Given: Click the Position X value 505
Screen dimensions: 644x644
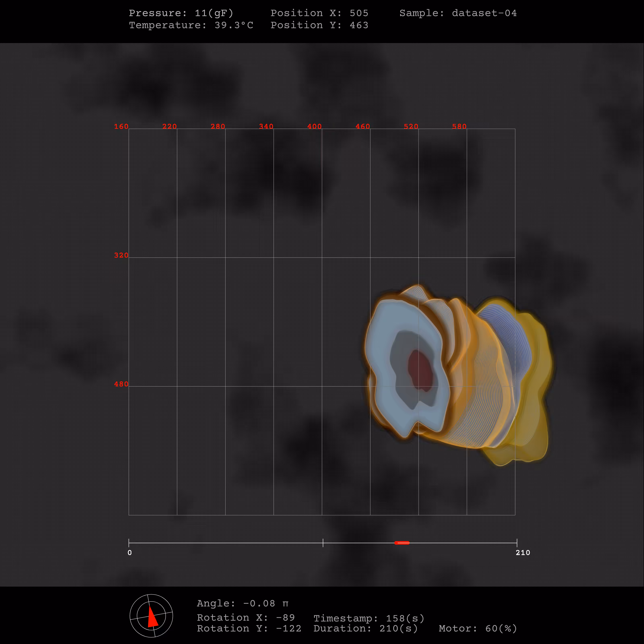Looking at the screenshot, I should pos(359,13).
